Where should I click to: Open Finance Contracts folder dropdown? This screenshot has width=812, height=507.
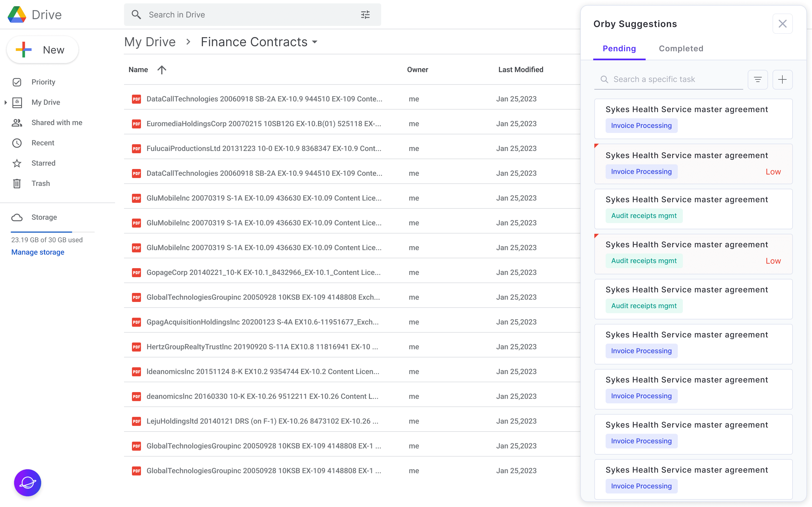tap(315, 42)
